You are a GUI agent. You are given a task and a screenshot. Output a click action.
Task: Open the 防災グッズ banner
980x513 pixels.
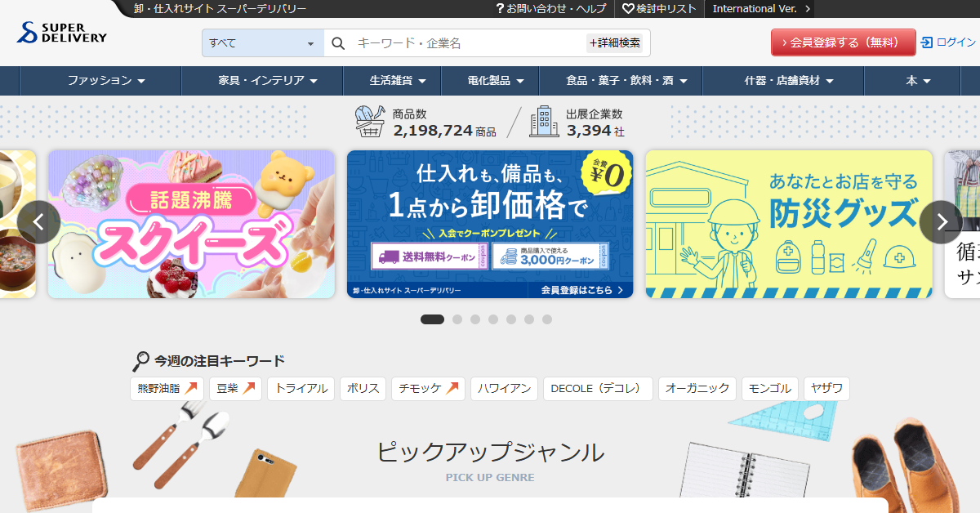[x=789, y=224]
